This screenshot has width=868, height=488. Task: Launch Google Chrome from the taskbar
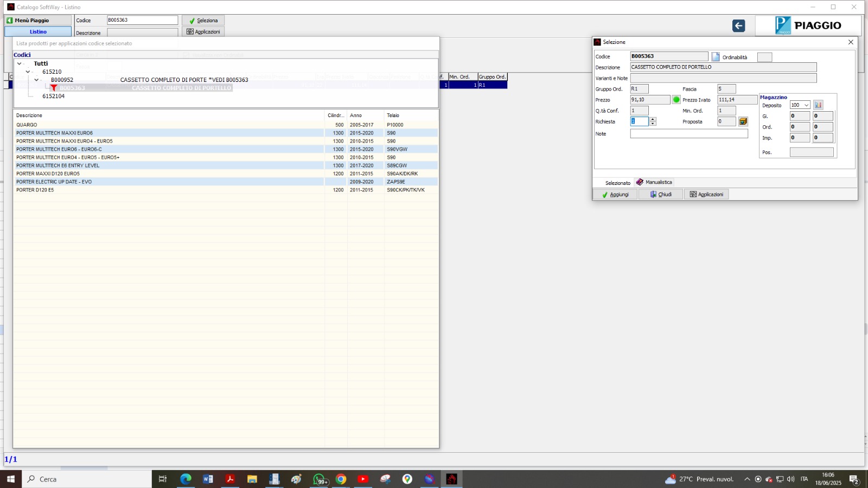tap(341, 479)
